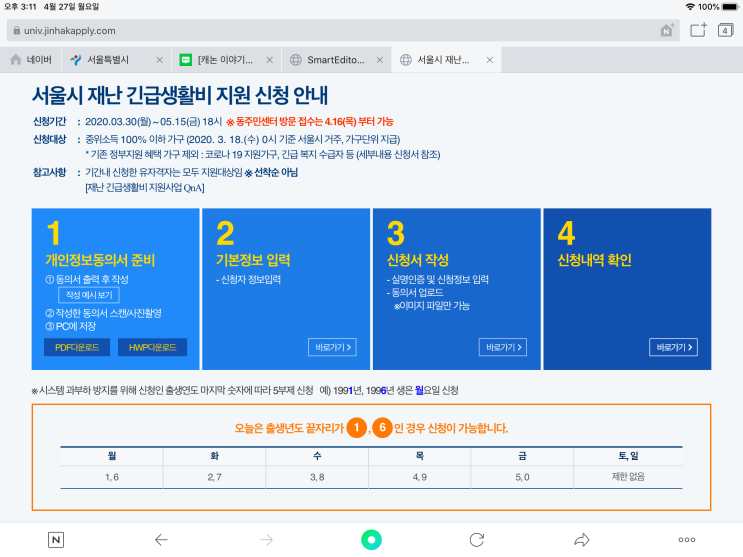Viewport: 743px width, 557px height.
Task: Show tab overview with the 4 tabs icon
Action: click(x=725, y=30)
